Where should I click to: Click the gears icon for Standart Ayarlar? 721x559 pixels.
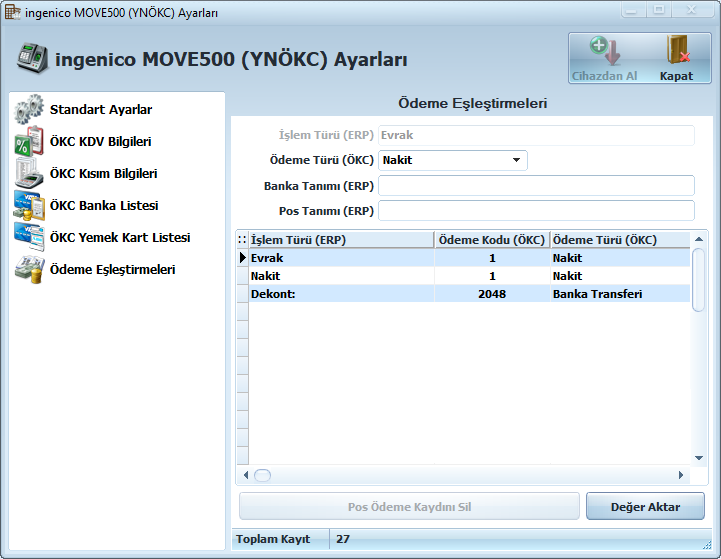point(29,109)
